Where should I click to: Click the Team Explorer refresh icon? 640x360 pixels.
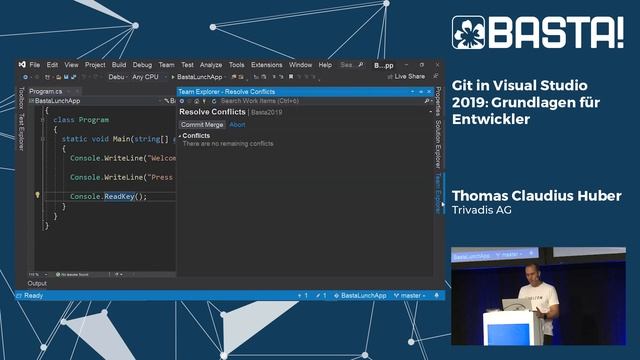(x=214, y=101)
